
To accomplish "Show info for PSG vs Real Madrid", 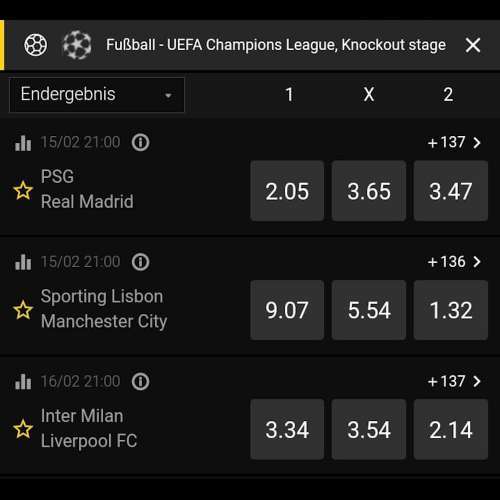I will (x=140, y=143).
